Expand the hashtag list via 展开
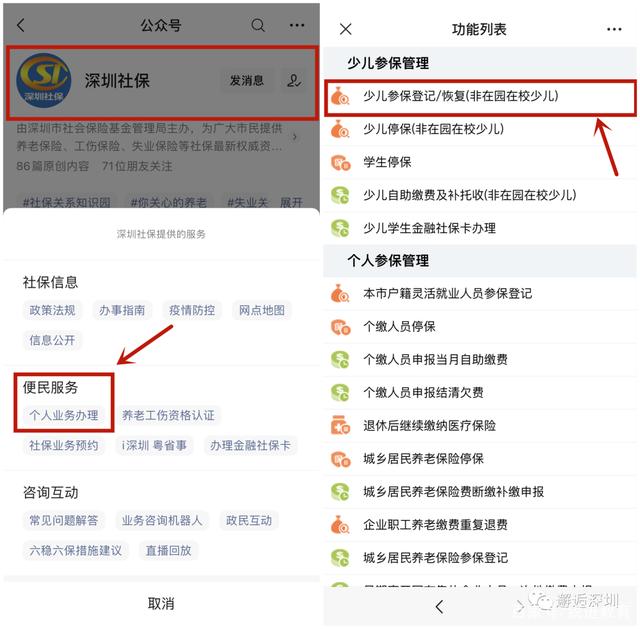Image resolution: width=640 pixels, height=629 pixels. pos(291,202)
